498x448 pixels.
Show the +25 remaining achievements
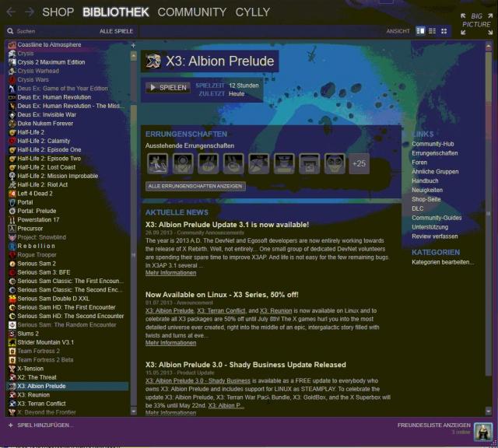[359, 163]
